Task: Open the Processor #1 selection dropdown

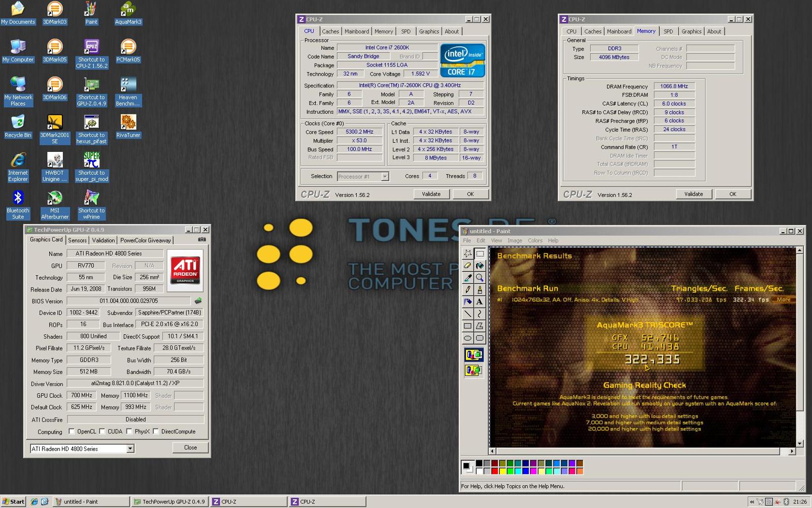Action: pyautogui.click(x=385, y=176)
